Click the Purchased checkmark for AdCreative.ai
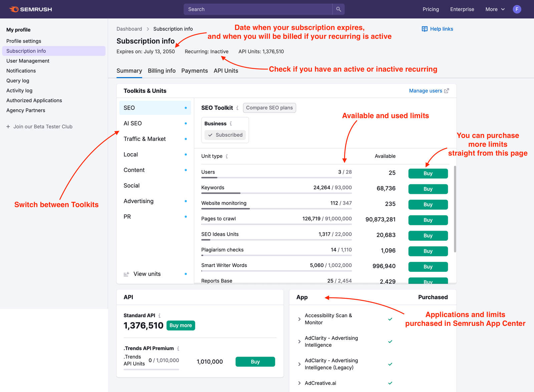The image size is (534, 392). pyautogui.click(x=390, y=383)
